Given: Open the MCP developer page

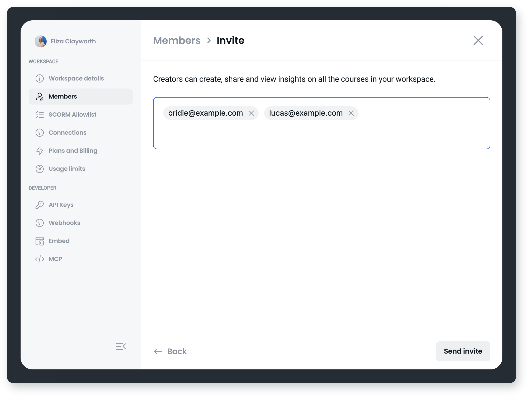Looking at the screenshot, I should pos(81,259).
